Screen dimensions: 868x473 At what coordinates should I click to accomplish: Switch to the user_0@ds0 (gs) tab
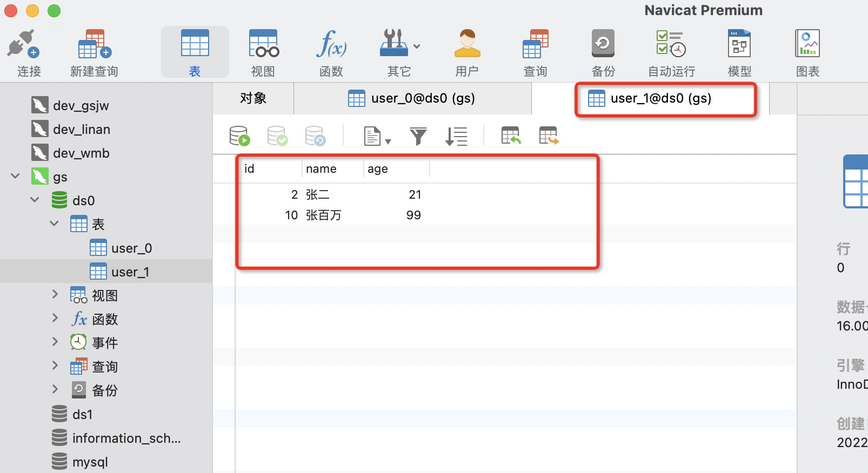click(412, 98)
